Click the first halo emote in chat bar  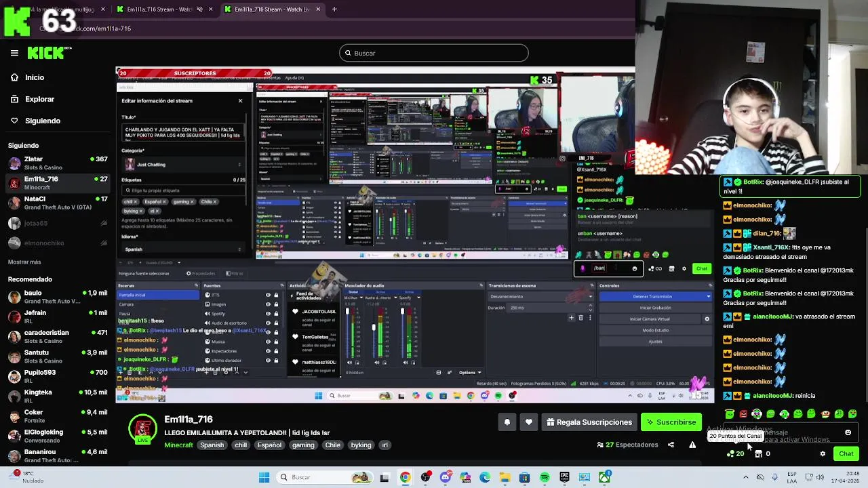coord(730,414)
